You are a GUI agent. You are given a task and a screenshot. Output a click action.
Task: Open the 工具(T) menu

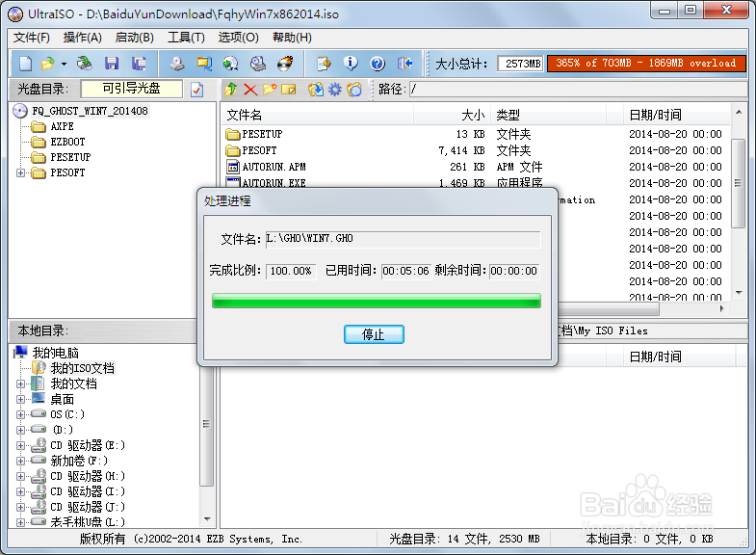pyautogui.click(x=186, y=38)
